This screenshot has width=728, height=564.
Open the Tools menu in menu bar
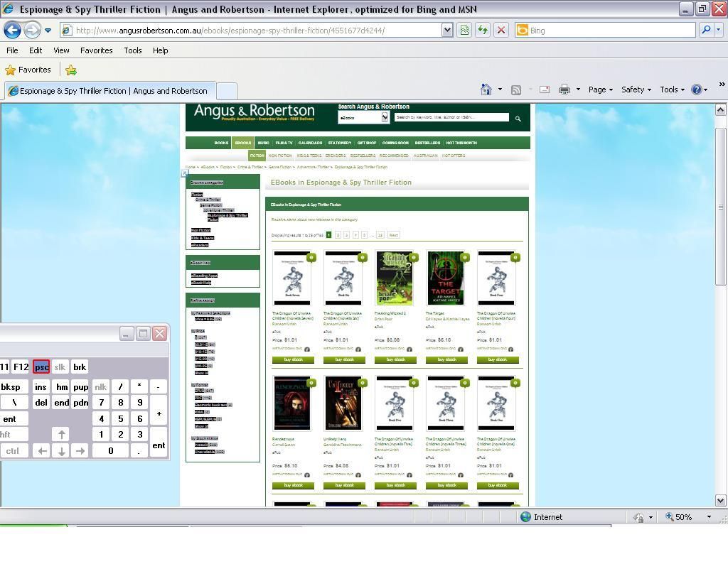[x=133, y=50]
